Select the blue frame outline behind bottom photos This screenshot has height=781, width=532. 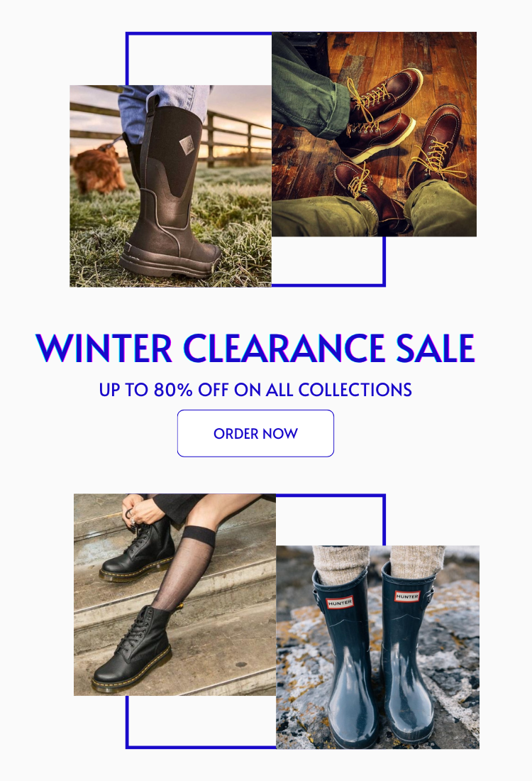coord(255,621)
